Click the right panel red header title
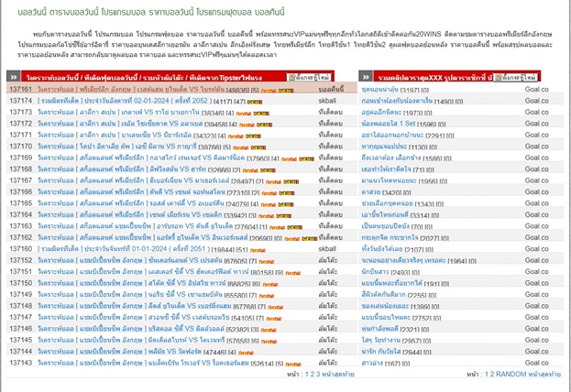This screenshot has height=392, width=571. pos(434,78)
